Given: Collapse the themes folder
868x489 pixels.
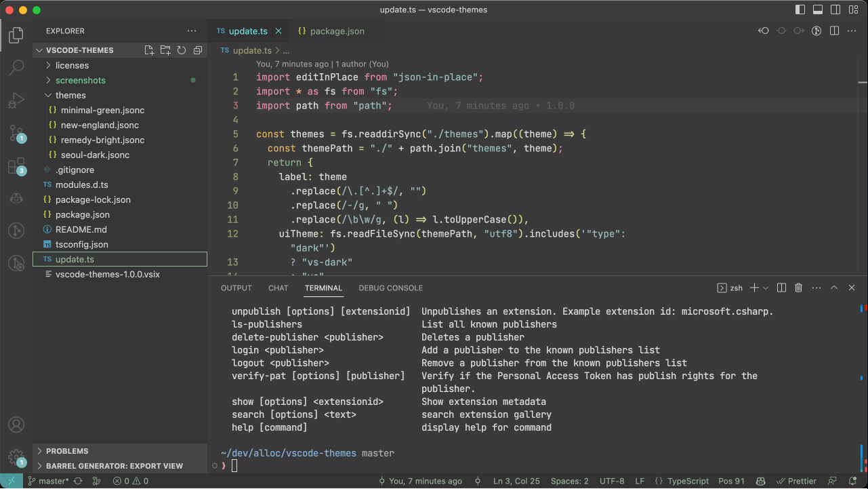Looking at the screenshot, I should tap(120, 96).
